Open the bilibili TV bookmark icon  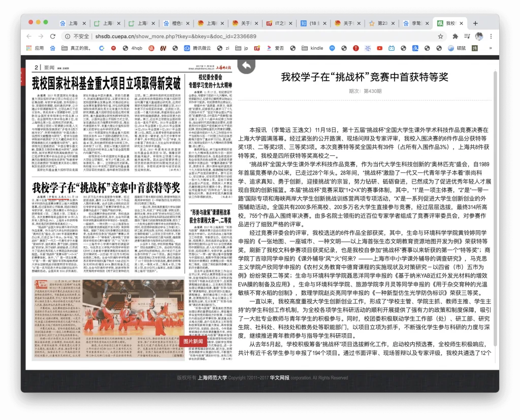tap(392, 48)
